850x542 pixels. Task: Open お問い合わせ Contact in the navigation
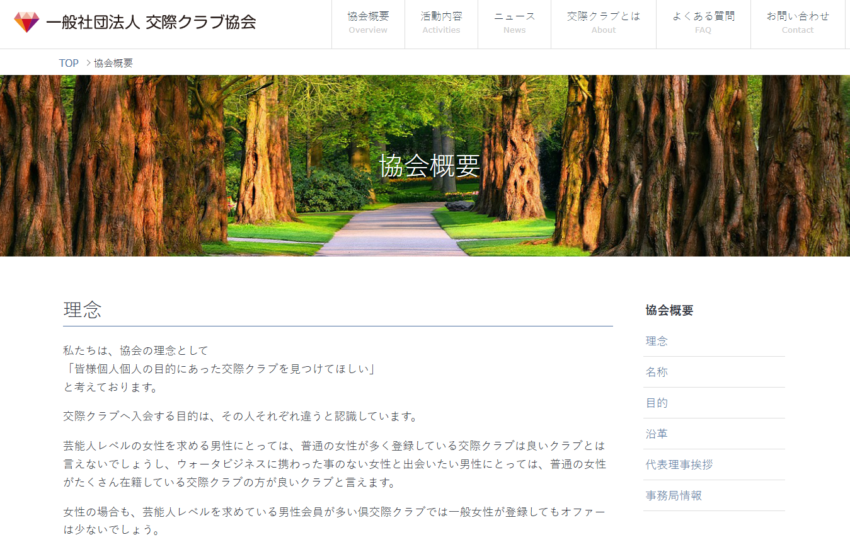coord(797,22)
